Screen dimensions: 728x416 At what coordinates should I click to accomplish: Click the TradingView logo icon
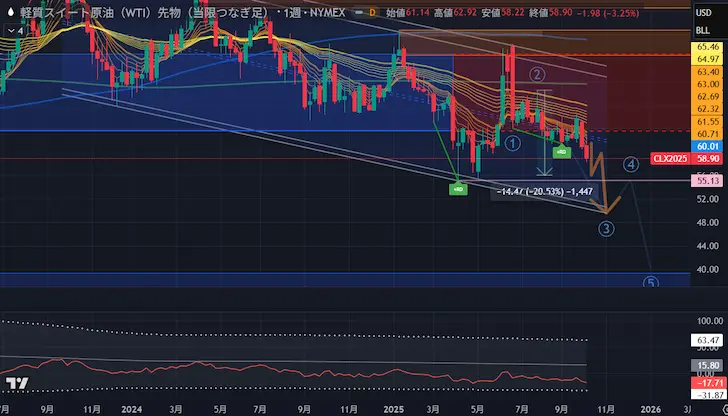[x=17, y=386]
